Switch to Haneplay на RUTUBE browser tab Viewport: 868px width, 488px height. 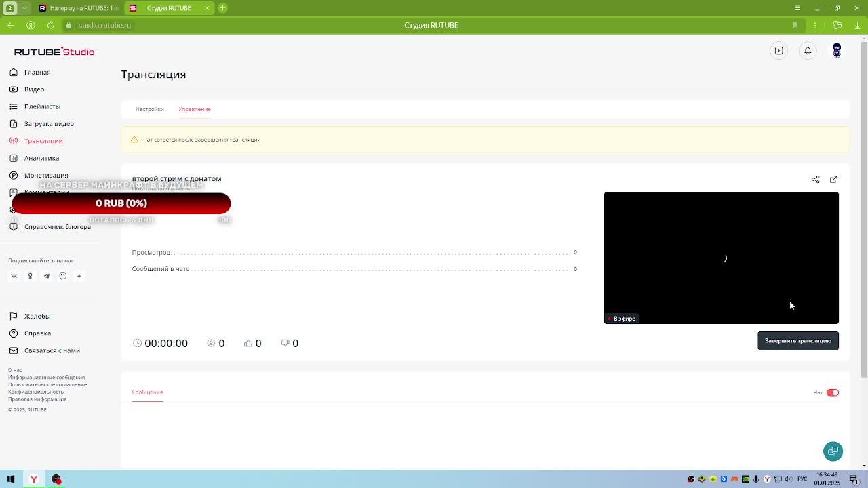pos(78,8)
